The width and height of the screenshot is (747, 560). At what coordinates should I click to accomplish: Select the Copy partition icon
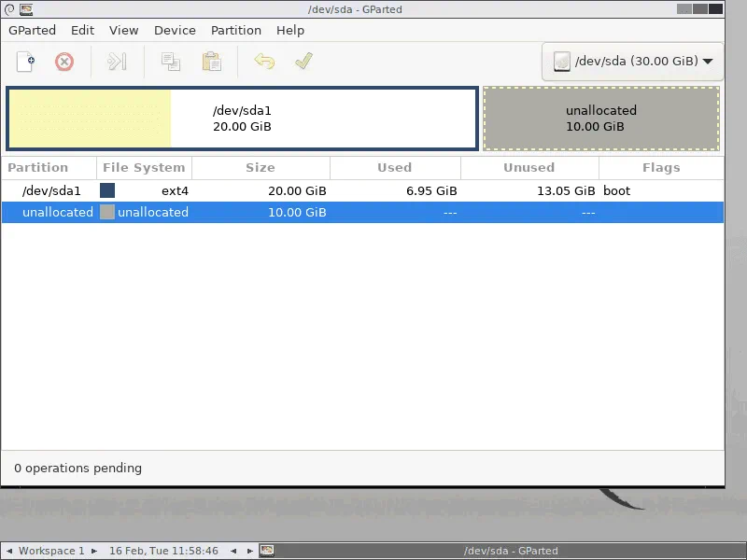[171, 62]
